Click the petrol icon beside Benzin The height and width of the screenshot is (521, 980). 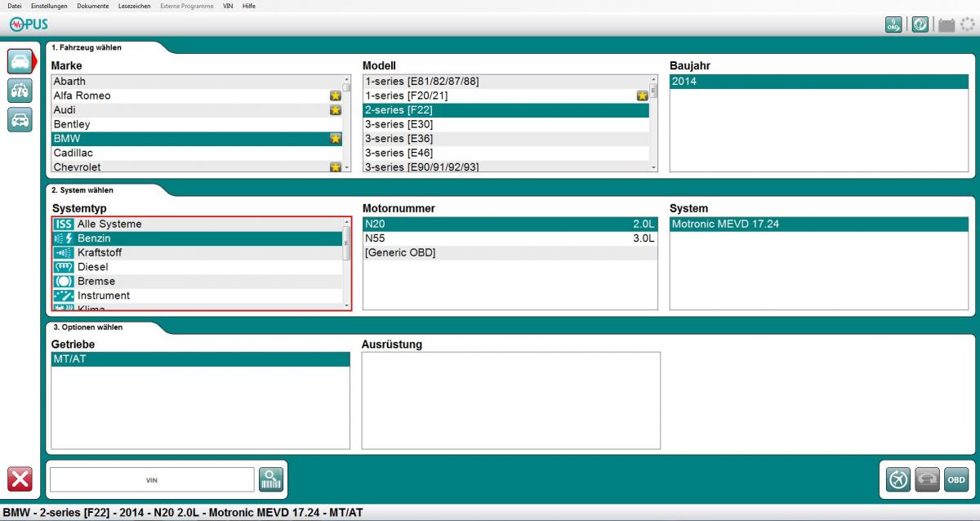pos(64,238)
